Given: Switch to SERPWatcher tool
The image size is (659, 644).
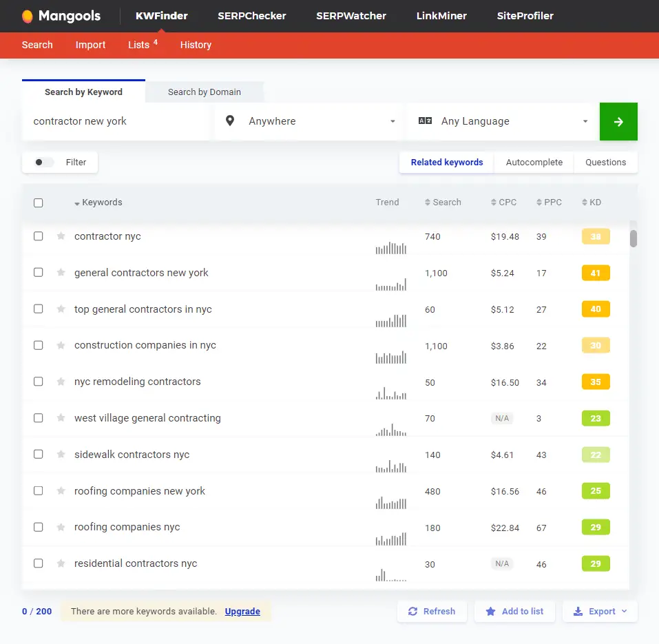Looking at the screenshot, I should [x=351, y=16].
